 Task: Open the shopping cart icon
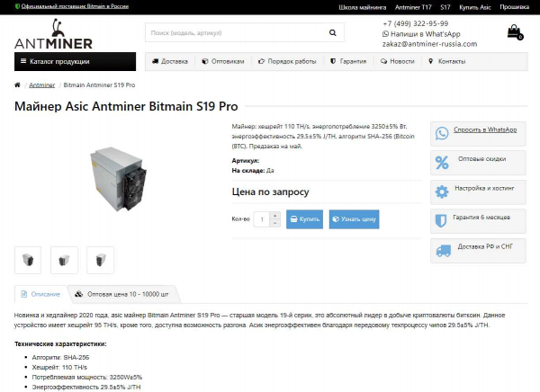(515, 32)
